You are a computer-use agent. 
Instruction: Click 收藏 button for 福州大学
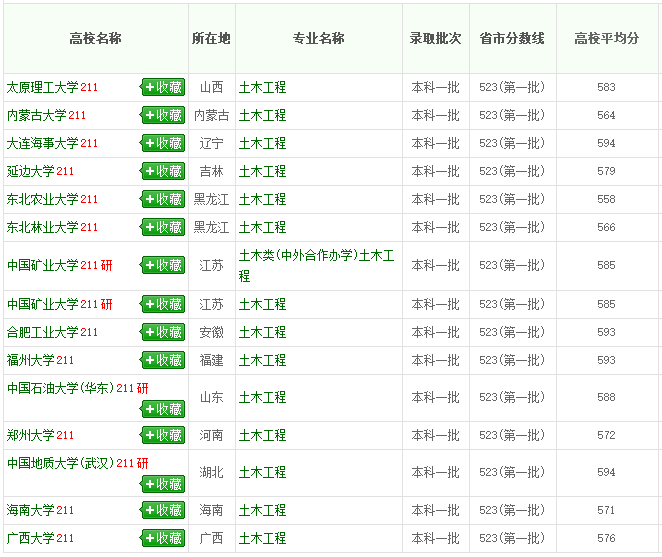point(163,360)
